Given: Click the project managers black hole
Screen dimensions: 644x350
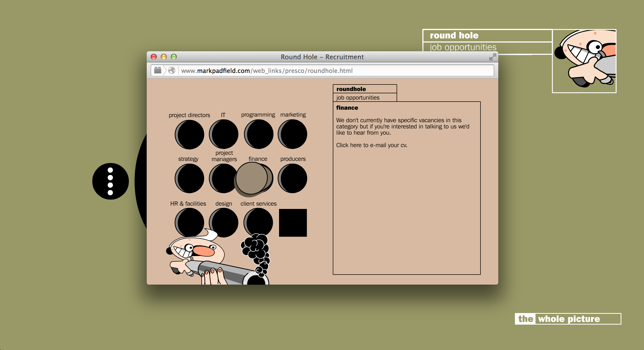Looking at the screenshot, I should click(222, 179).
